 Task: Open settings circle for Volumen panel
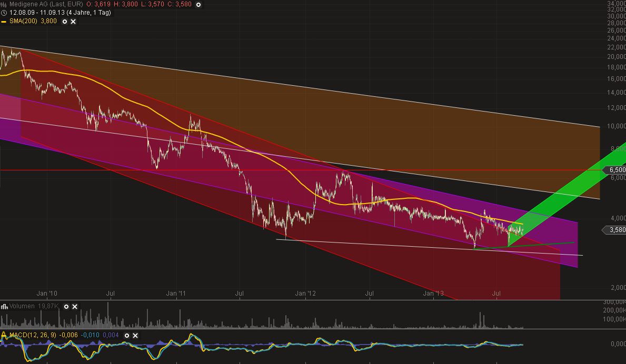pos(66,307)
